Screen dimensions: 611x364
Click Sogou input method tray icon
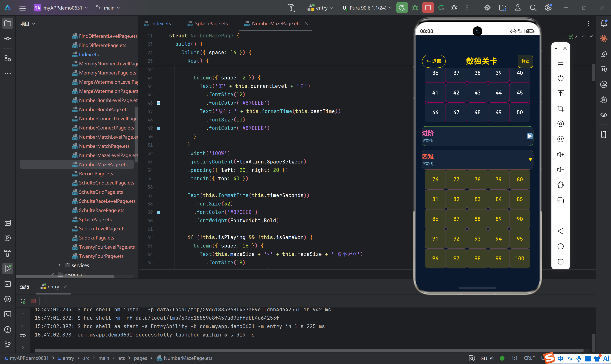click(x=549, y=358)
